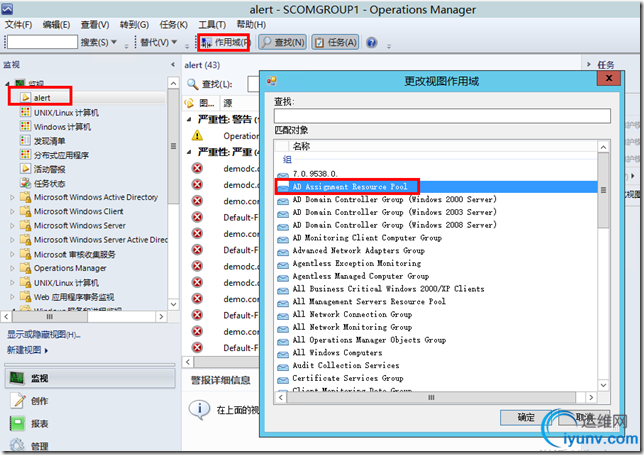Click the 任务(A) toolbar button
This screenshot has width=644, height=455.
(336, 42)
